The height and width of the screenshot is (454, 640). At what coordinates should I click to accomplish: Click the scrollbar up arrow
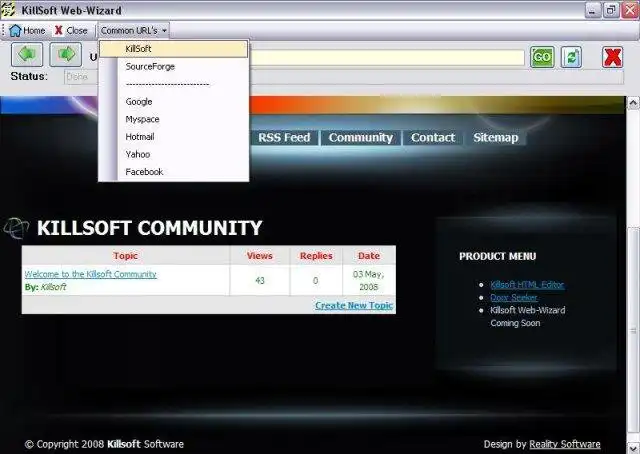coord(633,102)
